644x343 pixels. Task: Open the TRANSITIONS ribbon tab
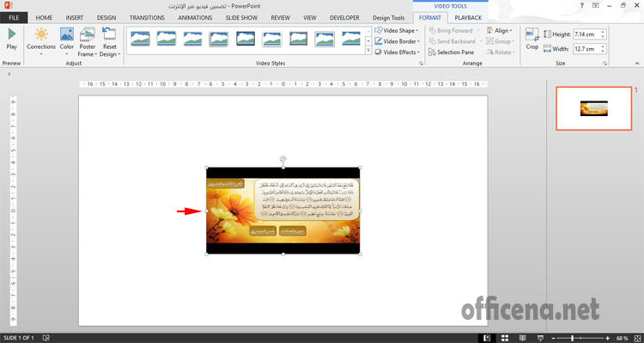click(147, 18)
